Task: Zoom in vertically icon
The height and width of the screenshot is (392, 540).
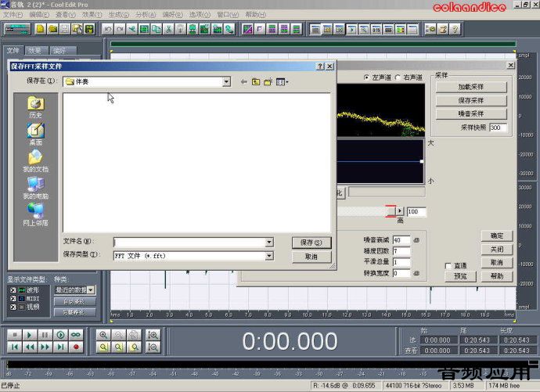Action: pyautogui.click(x=153, y=335)
